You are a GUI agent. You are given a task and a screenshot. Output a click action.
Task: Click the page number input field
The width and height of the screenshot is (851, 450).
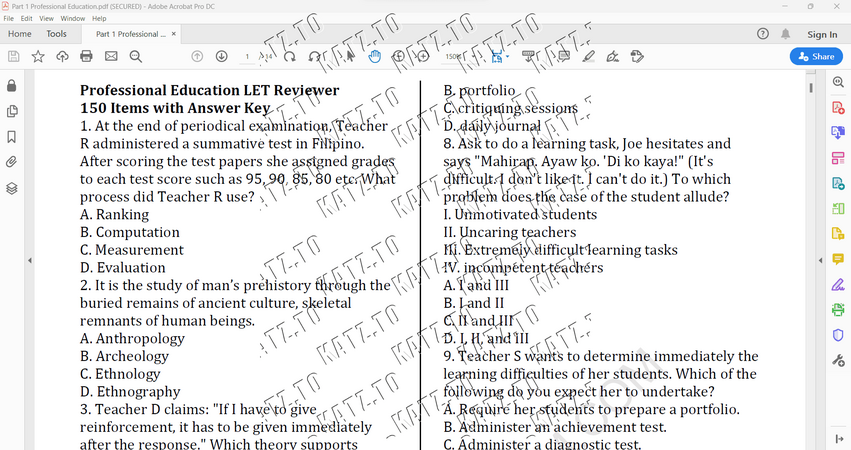[x=247, y=56]
